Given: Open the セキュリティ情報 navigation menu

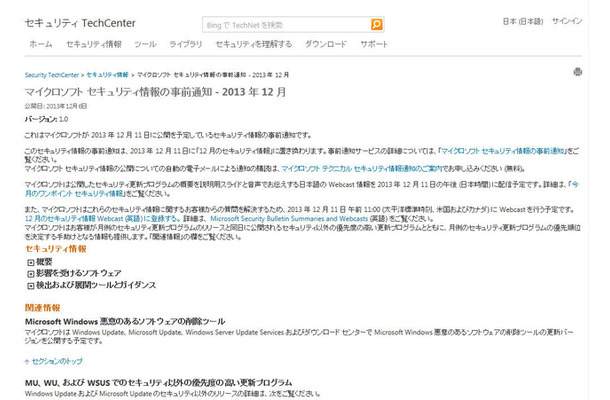Looking at the screenshot, I should coord(94,44).
